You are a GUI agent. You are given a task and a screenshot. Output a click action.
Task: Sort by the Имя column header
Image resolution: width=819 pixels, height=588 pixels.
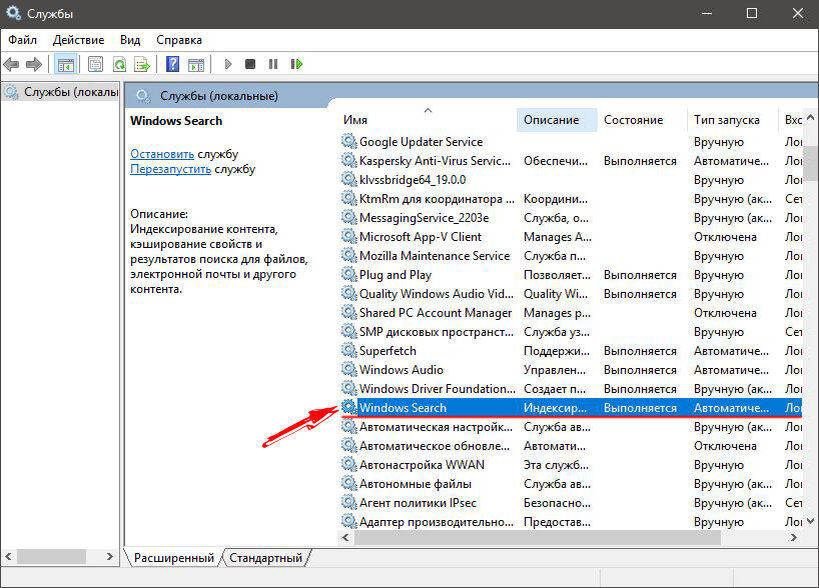coord(427,120)
